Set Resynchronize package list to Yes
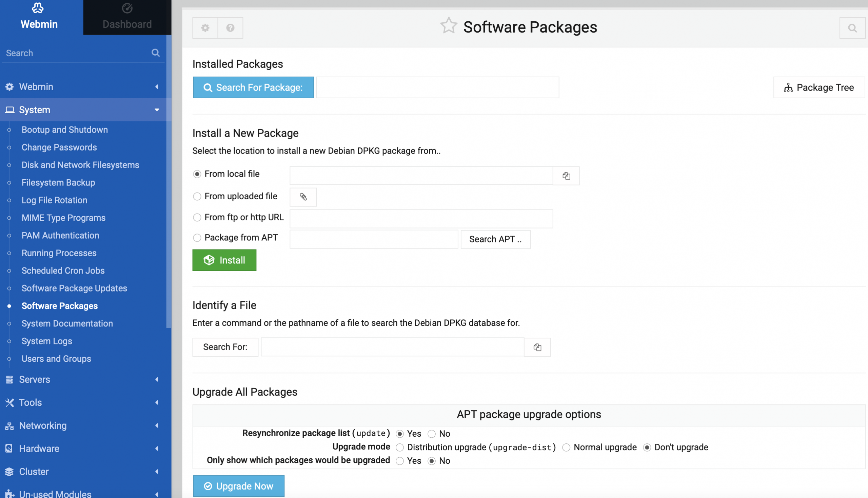The height and width of the screenshot is (498, 868). (399, 434)
